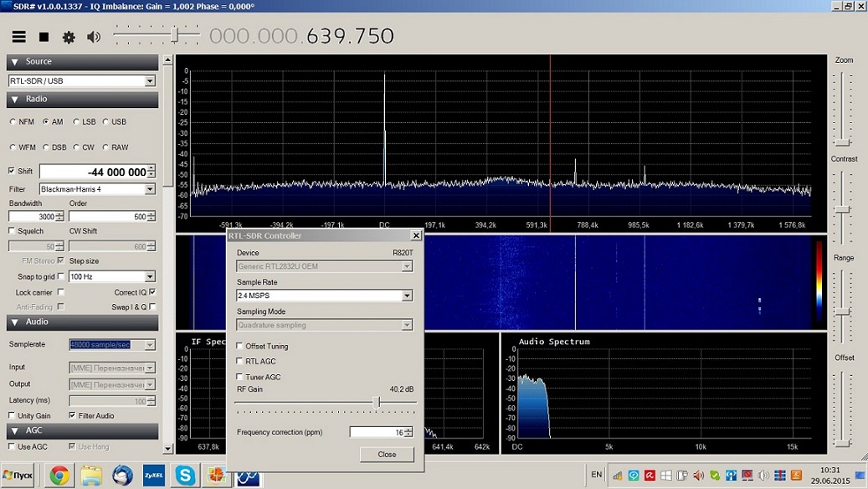Viewport: 868px width, 489px height.
Task: Click the blocked red monitor tray icon
Action: coord(747,475)
